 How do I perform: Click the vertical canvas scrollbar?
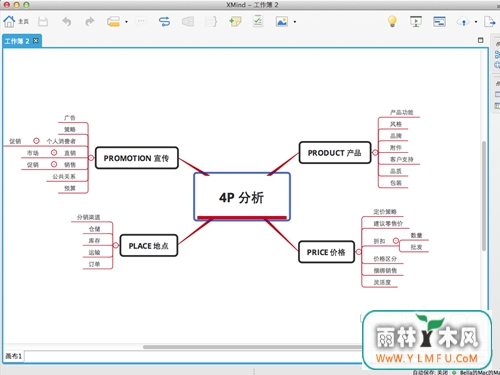pos(484,196)
